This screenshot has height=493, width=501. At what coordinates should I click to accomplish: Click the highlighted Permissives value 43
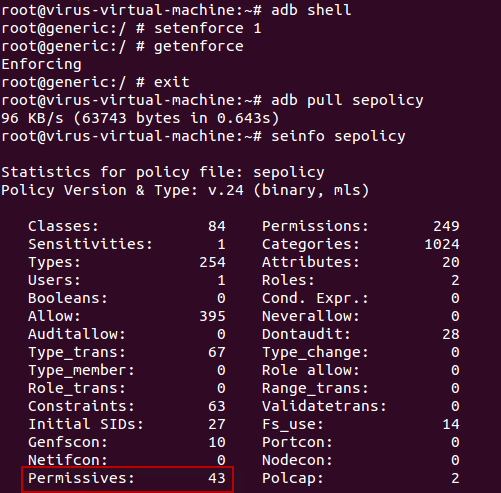[x=217, y=478]
